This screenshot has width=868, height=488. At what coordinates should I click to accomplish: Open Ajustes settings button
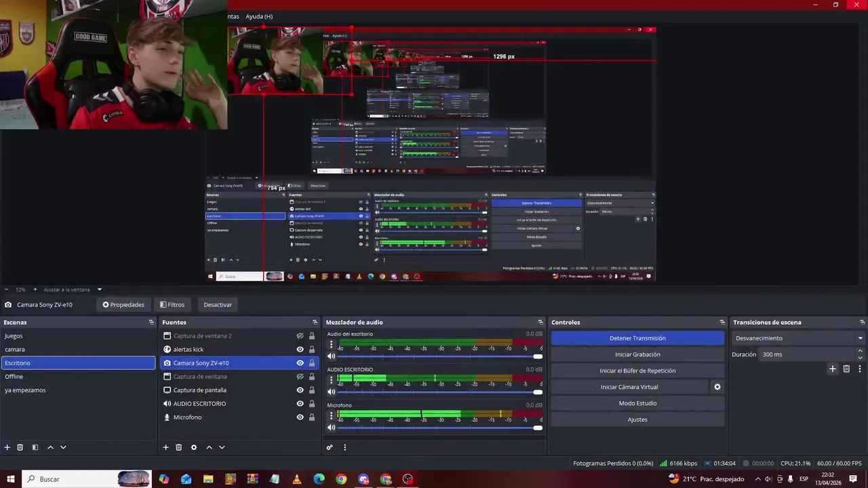[637, 420]
